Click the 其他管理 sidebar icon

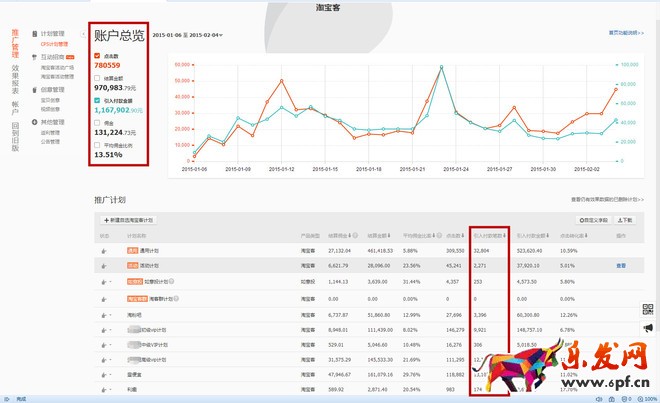35,120
